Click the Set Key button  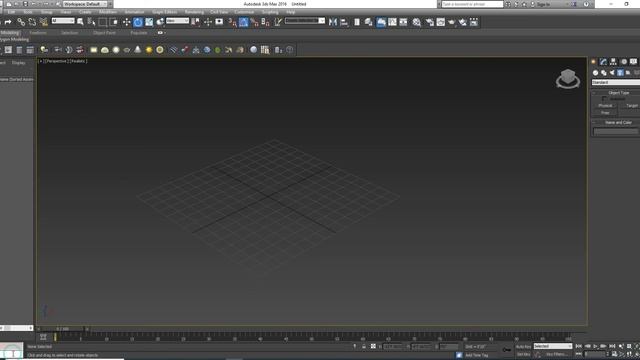523,354
